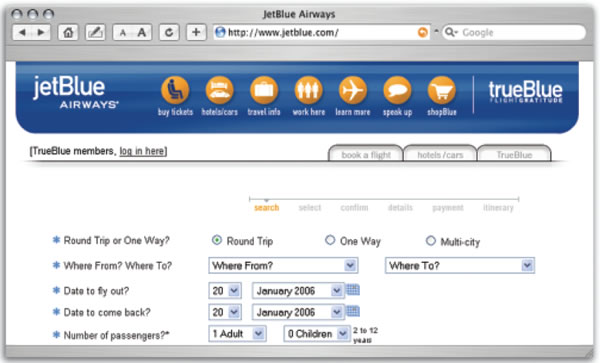Switch to the hotels/cars tab
600x363 pixels.
(440, 154)
